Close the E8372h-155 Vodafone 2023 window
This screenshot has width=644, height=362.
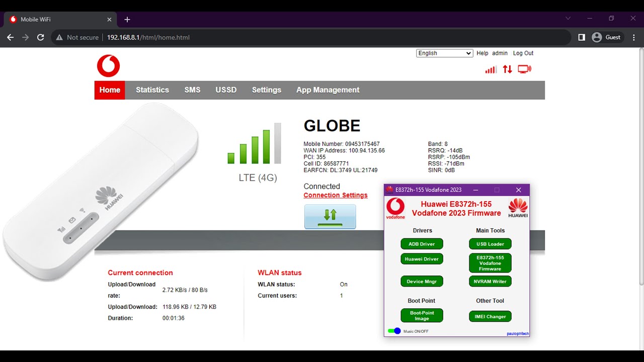(519, 190)
